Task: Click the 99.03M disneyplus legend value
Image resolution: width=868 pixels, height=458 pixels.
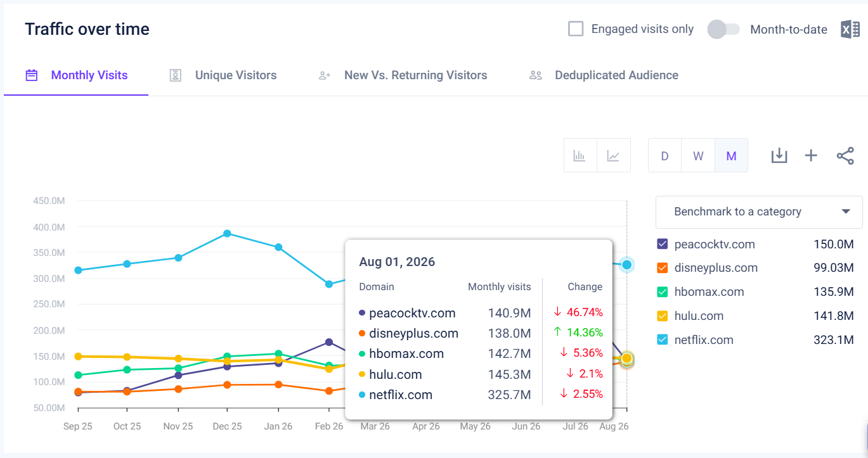Action: [x=833, y=268]
